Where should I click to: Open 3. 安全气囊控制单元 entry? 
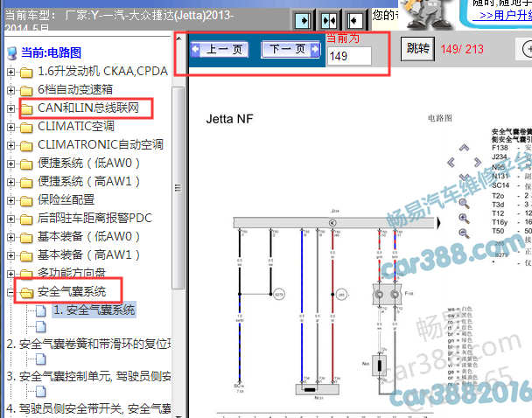[x=88, y=376]
